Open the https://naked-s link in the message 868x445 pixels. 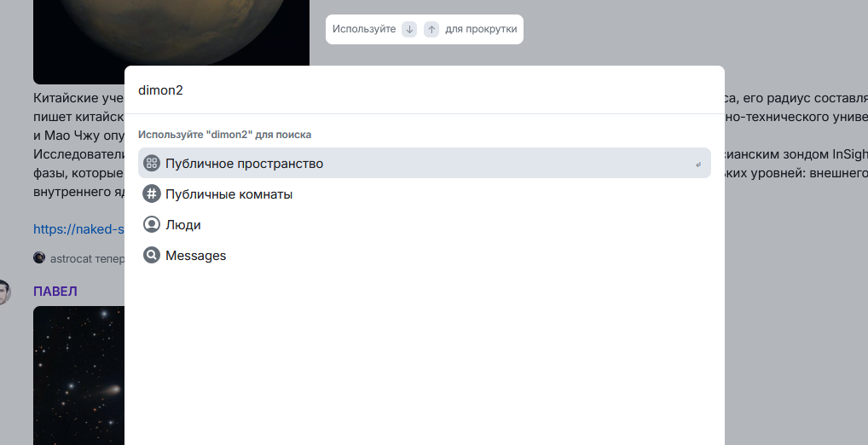(78, 228)
